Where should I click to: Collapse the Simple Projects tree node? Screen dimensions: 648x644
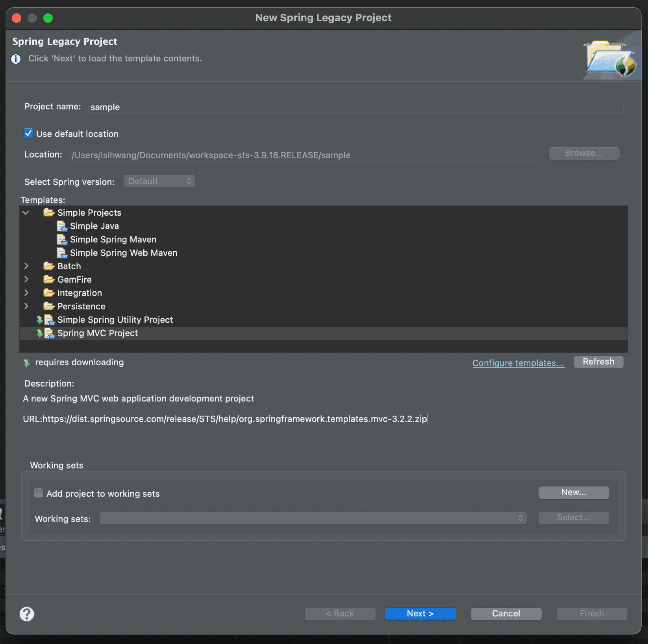coord(26,213)
